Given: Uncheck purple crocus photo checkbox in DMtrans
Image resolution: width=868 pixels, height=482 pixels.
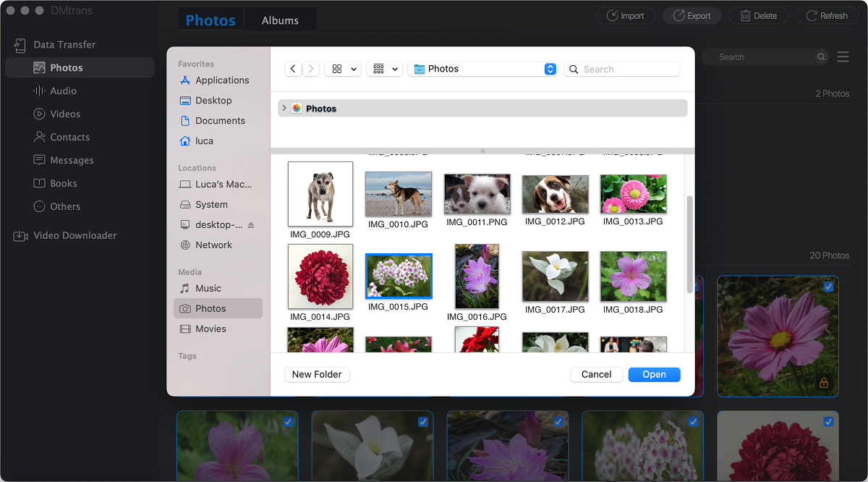Looking at the screenshot, I should tap(558, 422).
